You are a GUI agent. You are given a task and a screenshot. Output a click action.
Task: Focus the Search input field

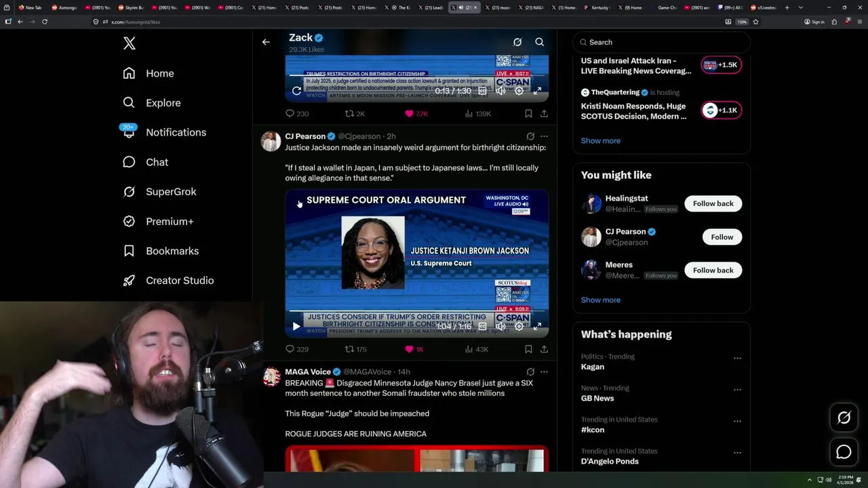(661, 42)
